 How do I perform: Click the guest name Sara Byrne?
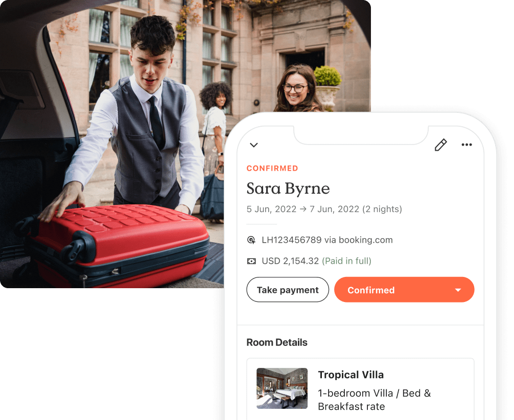click(288, 189)
